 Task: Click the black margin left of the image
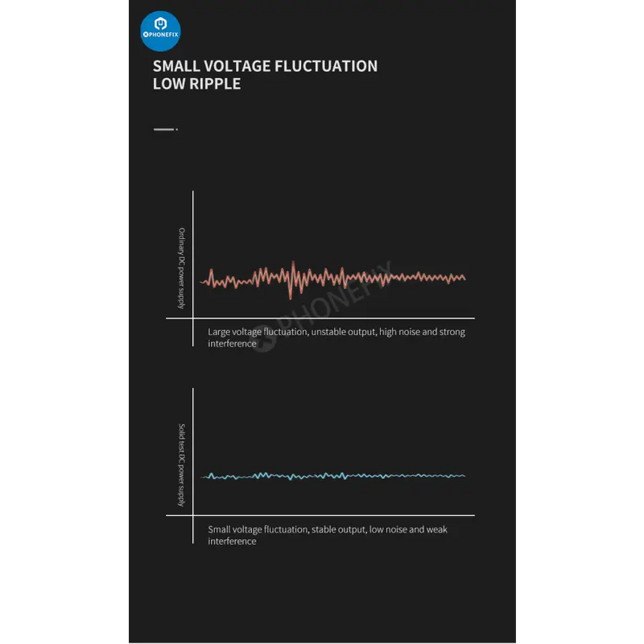click(x=63, y=322)
